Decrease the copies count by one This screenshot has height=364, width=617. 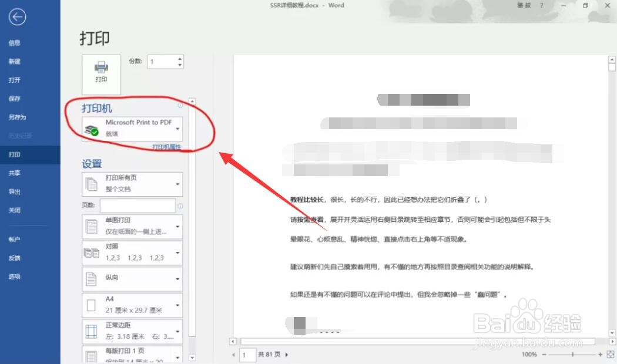click(x=180, y=65)
